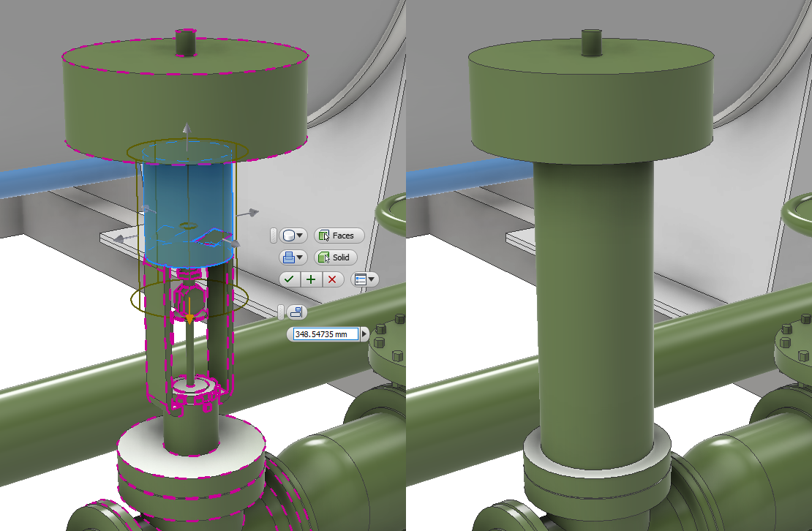
Task: Confirm with the green checkmark OK button
Action: 290,279
